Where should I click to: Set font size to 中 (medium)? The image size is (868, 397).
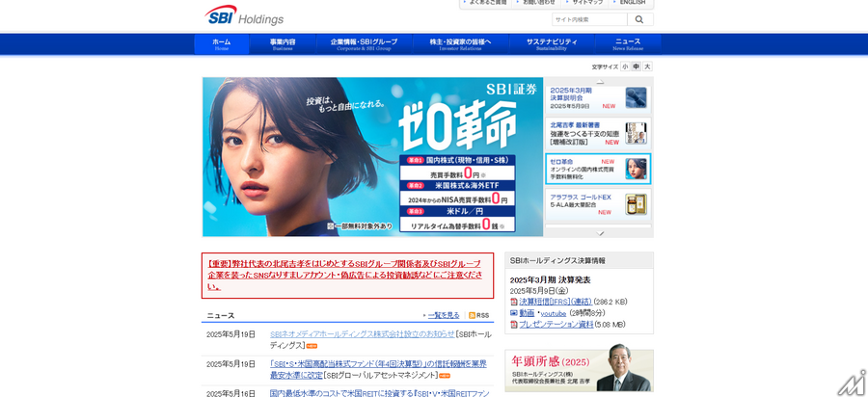pyautogui.click(x=637, y=66)
